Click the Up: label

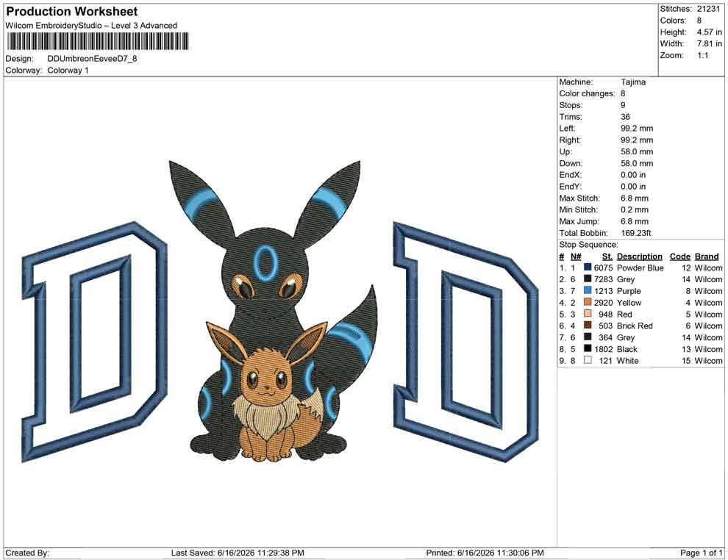[565, 151]
